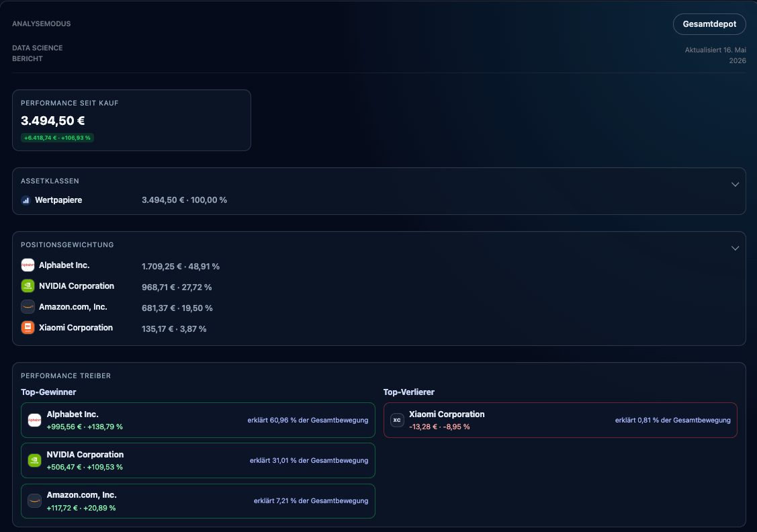Click NVIDIA logo in Positionsgewichtung list
Image resolution: width=757 pixels, height=532 pixels.
(x=28, y=285)
